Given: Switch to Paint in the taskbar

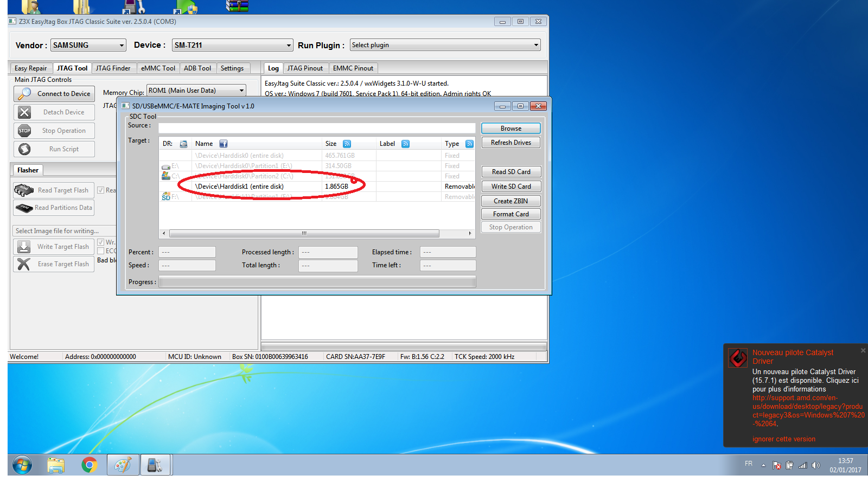Looking at the screenshot, I should point(123,465).
